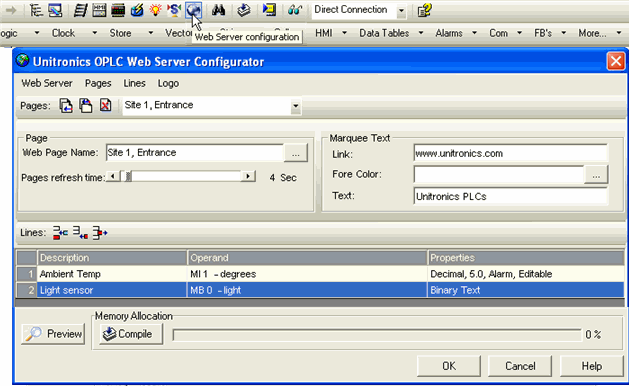Click the black memory module icon
The width and height of the screenshot is (629, 386).
(118, 10)
